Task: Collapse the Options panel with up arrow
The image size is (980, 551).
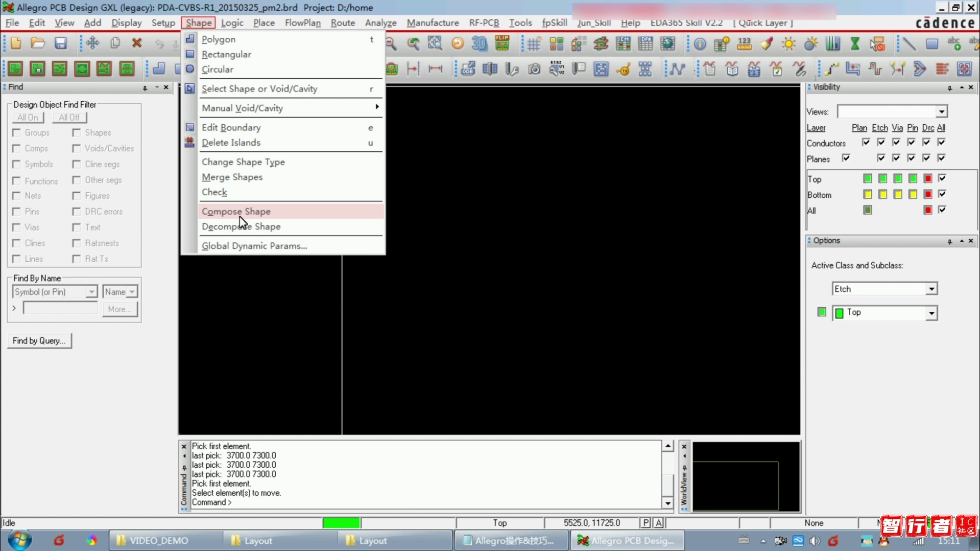Action: point(961,241)
